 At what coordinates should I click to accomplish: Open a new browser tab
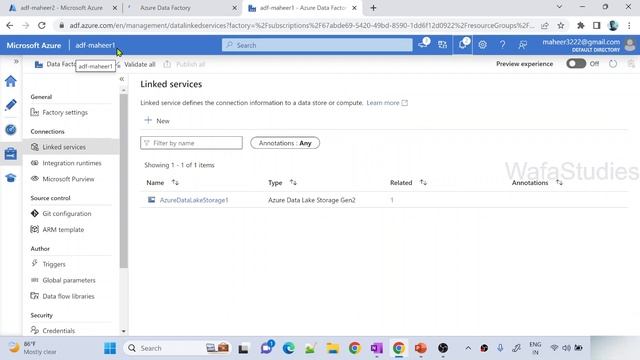point(373,8)
